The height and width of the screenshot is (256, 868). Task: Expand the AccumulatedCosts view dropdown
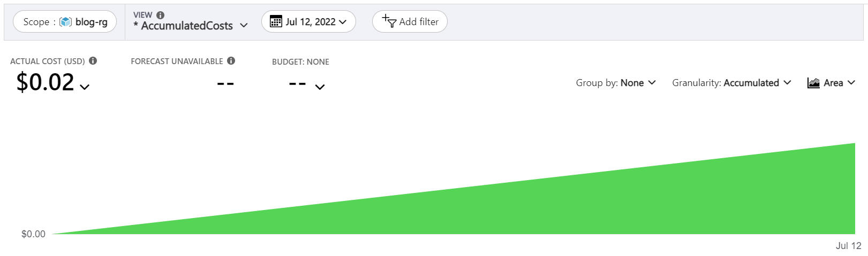[x=244, y=26]
